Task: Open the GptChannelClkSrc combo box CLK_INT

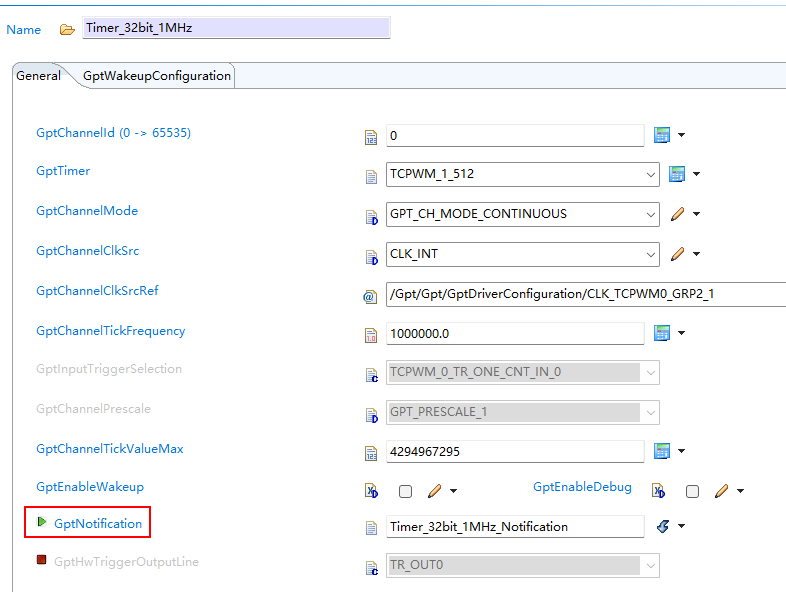Action: tap(522, 254)
